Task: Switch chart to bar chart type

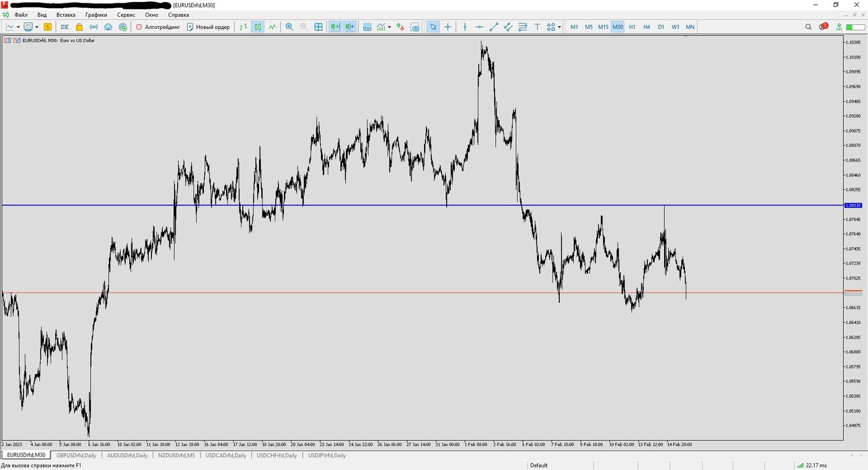Action: 244,27
